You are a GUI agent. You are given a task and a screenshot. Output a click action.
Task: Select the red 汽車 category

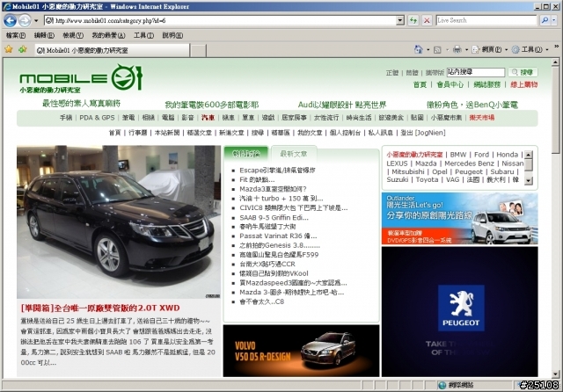(x=208, y=118)
